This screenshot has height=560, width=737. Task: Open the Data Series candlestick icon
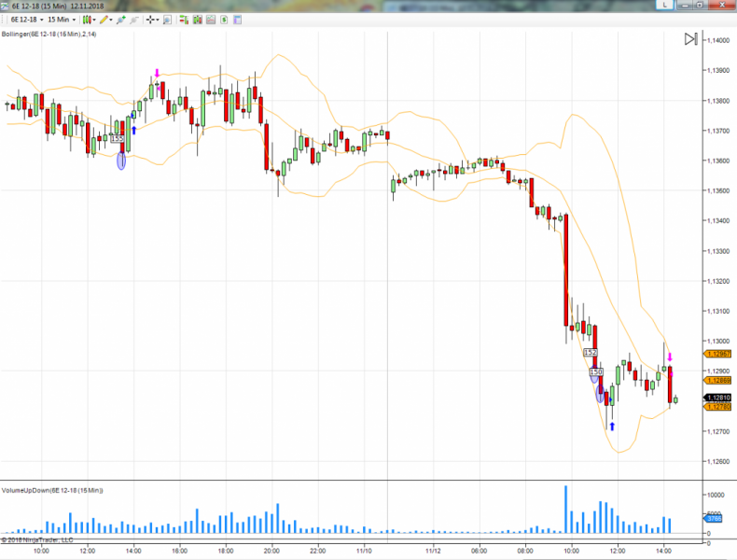pyautogui.click(x=198, y=20)
